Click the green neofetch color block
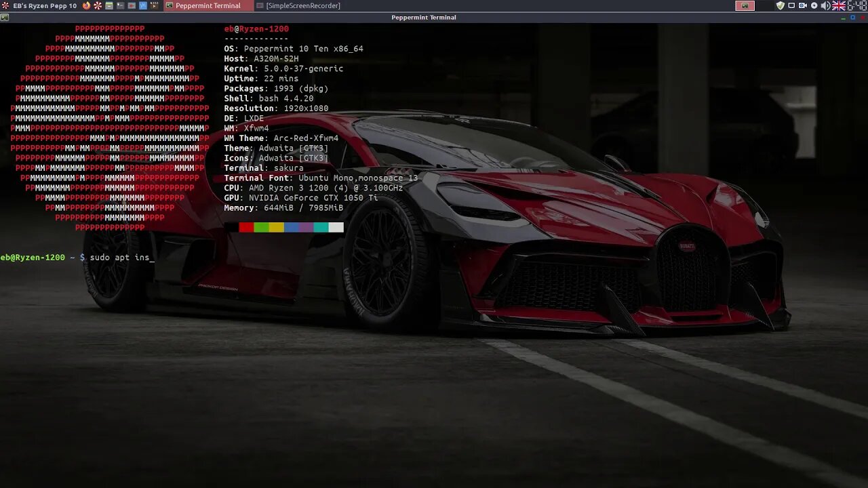The width and height of the screenshot is (868, 488). pos(261,227)
